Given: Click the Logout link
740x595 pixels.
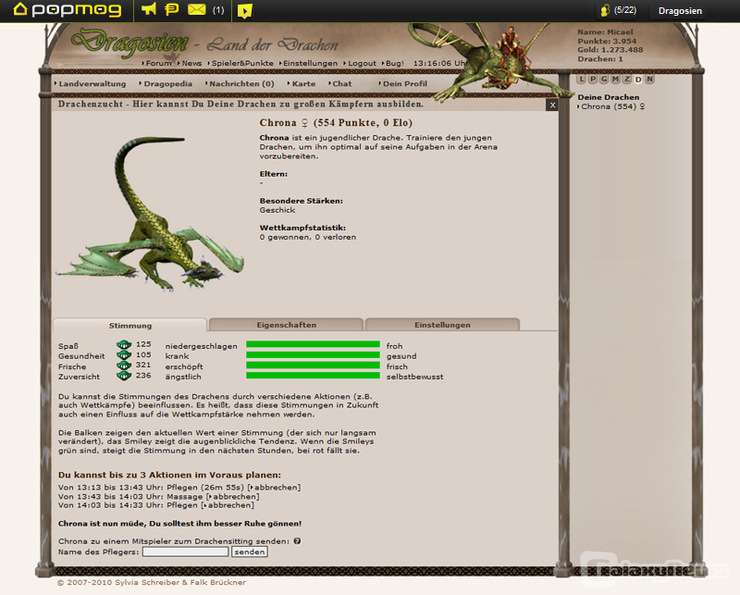Looking at the screenshot, I should [x=361, y=63].
